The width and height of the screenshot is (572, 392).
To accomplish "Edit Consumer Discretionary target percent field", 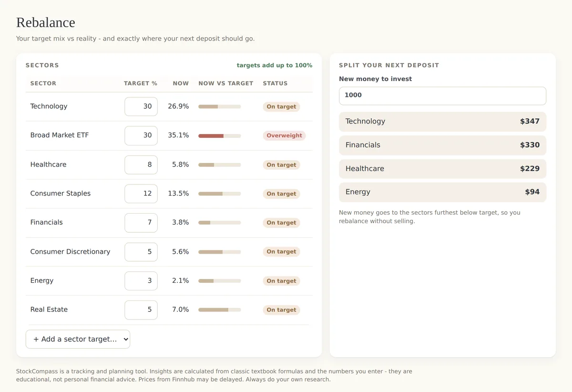I will click(x=141, y=252).
